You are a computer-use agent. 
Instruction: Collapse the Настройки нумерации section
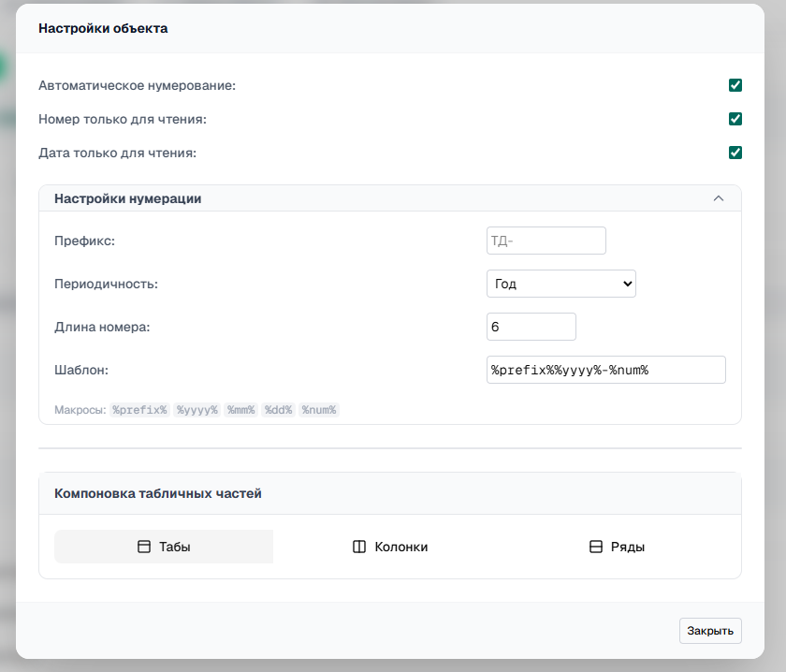pos(718,198)
